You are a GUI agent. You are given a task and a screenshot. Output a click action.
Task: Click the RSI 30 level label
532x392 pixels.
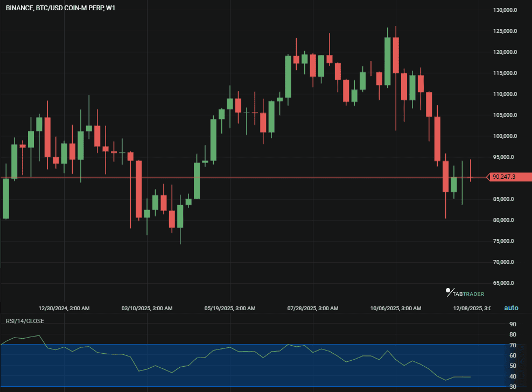click(x=513, y=387)
